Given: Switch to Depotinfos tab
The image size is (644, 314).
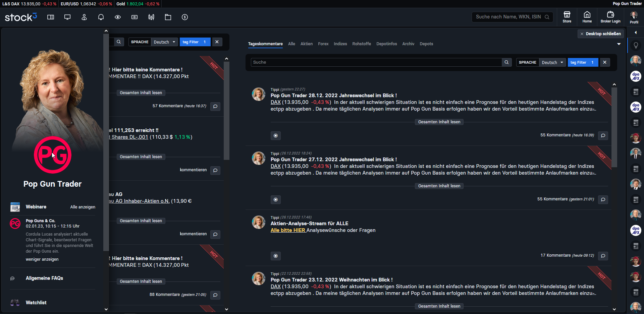Looking at the screenshot, I should point(387,44).
